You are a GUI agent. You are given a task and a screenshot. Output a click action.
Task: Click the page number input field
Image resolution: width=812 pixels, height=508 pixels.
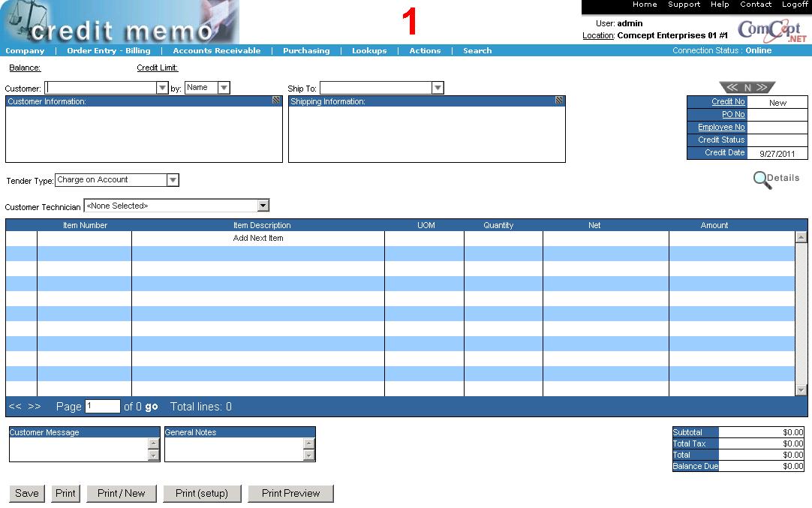point(102,407)
